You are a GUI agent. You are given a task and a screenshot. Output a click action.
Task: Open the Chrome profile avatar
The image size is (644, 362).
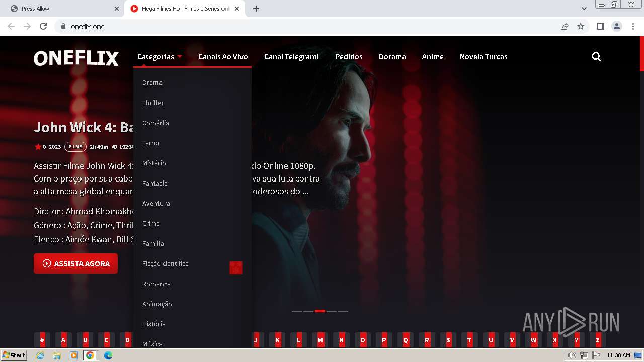[x=617, y=26]
